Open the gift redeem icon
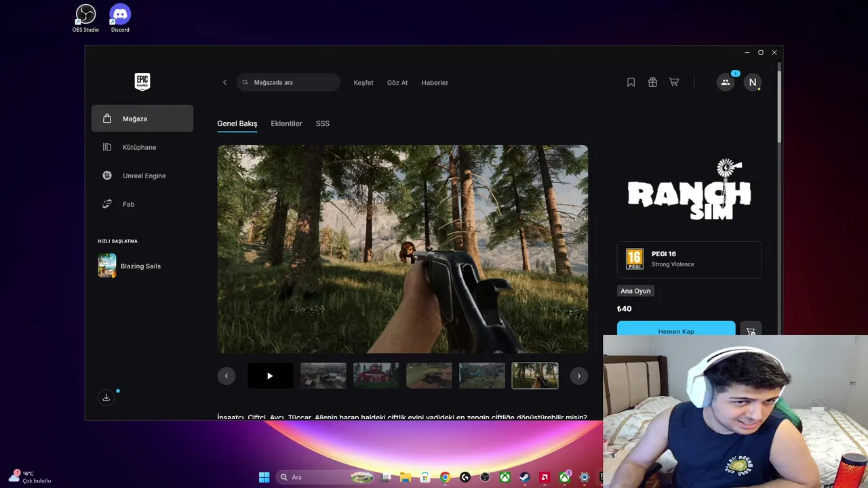The image size is (868, 488). tap(652, 82)
